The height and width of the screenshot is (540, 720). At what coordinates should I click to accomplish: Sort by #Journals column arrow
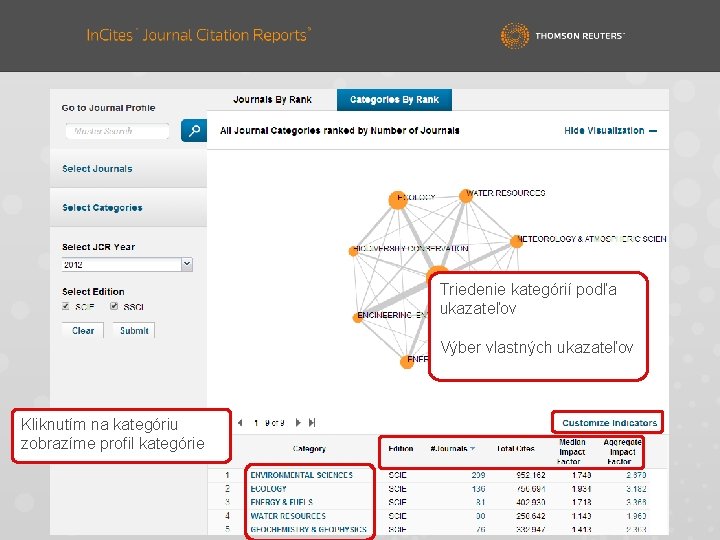coord(472,449)
